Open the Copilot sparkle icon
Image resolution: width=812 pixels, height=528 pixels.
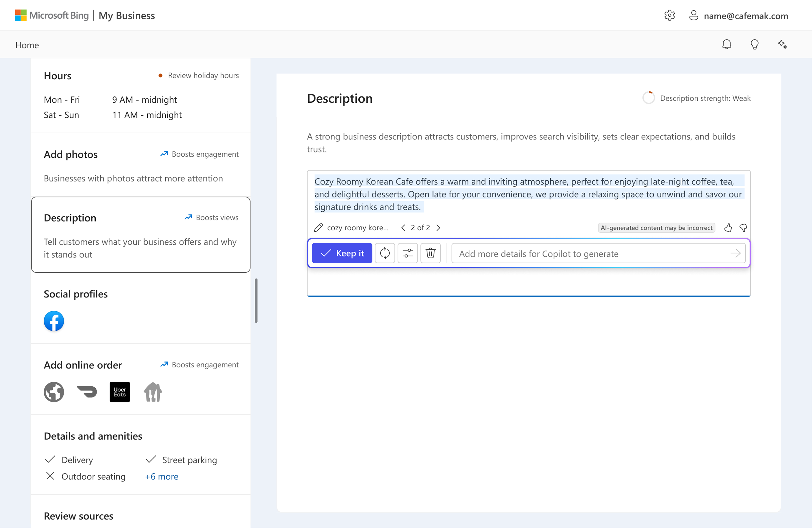(782, 45)
